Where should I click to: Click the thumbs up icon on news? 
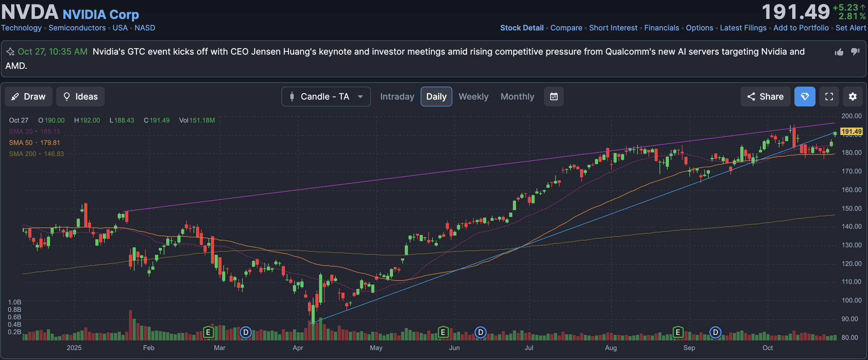[x=839, y=52]
